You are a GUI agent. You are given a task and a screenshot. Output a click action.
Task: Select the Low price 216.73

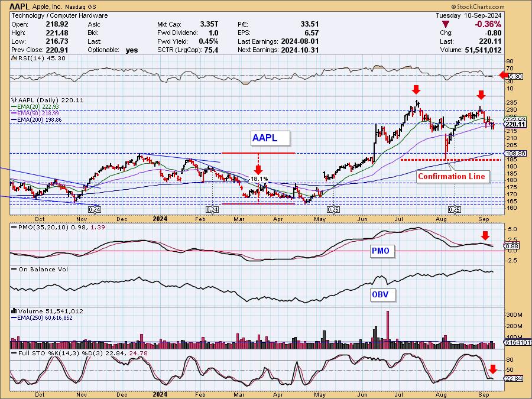[x=57, y=41]
